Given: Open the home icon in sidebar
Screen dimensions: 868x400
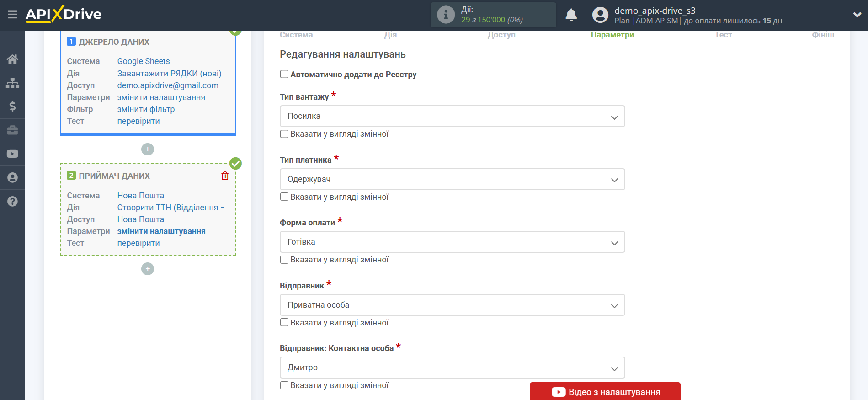Looking at the screenshot, I should click(12, 59).
